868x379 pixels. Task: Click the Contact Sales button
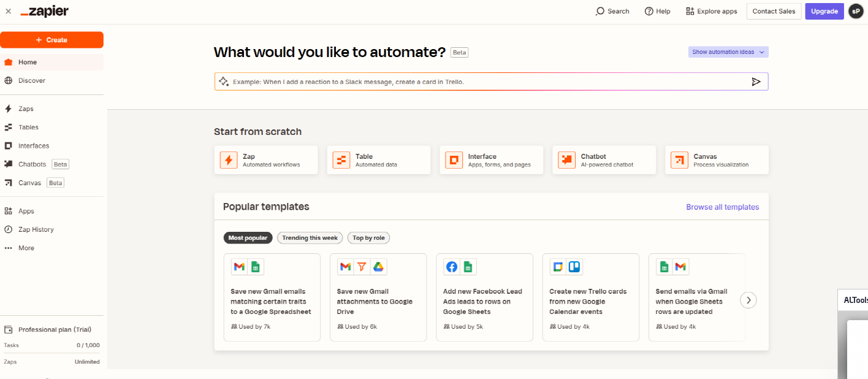(x=774, y=11)
